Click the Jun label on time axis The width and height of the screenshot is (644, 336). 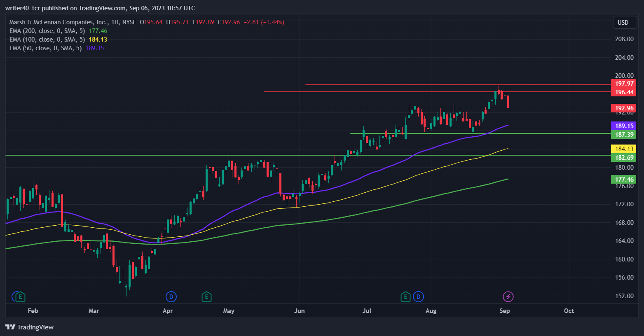pyautogui.click(x=300, y=311)
